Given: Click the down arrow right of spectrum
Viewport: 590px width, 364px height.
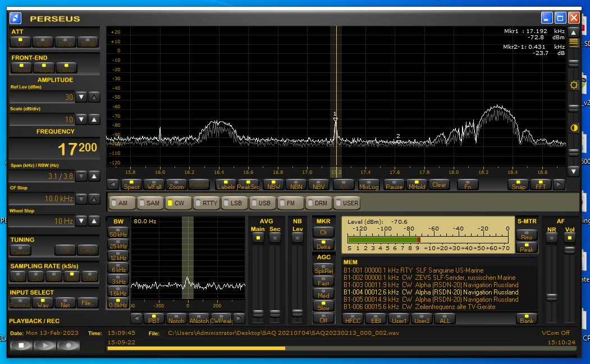Looking at the screenshot, I should [574, 172].
